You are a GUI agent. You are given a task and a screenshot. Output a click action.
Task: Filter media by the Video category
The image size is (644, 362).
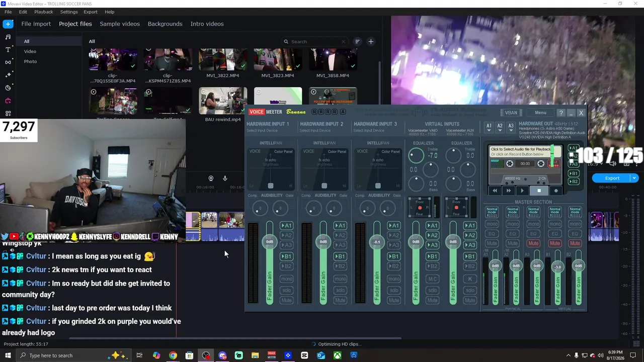click(x=30, y=51)
